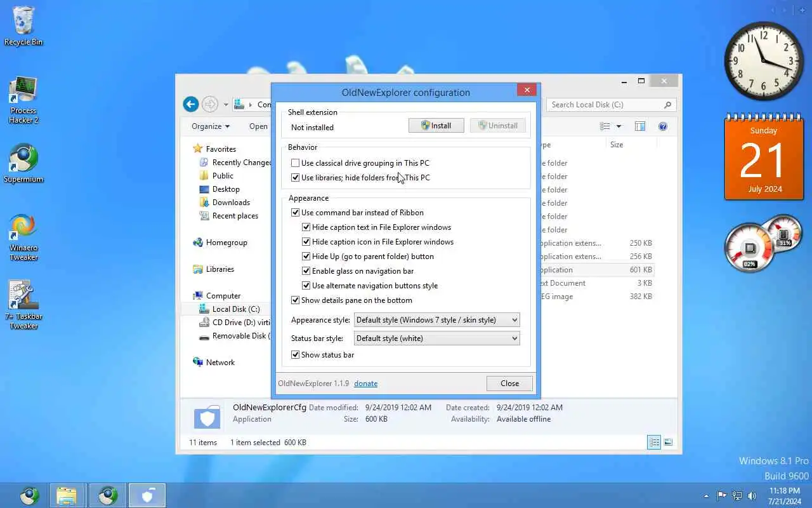Screen dimensions: 812x508
Task: Select Desktop in Favorites
Action: 219,189
